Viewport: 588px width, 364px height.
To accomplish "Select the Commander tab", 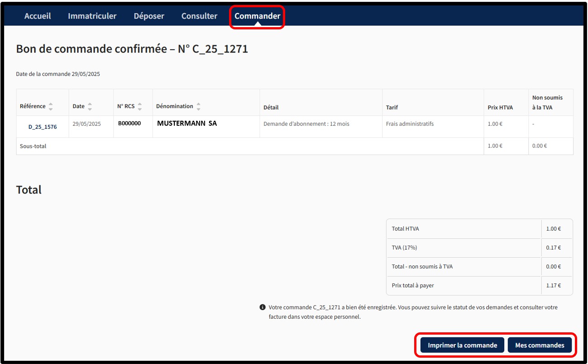I will [257, 16].
